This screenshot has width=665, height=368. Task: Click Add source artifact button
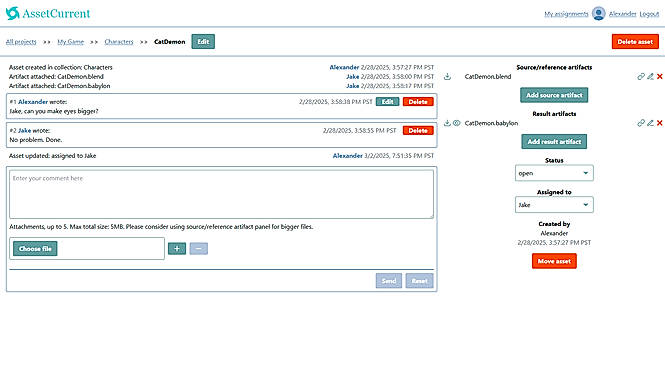pos(554,95)
